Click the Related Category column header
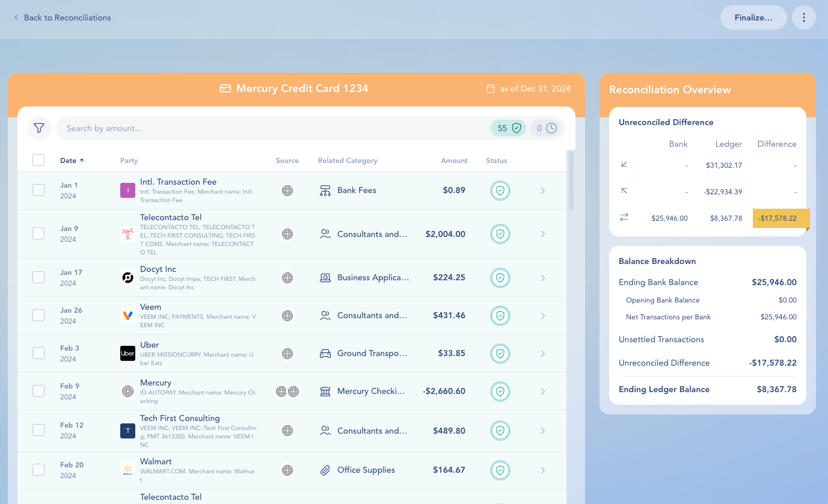Viewport: 828px width, 504px height. (348, 161)
